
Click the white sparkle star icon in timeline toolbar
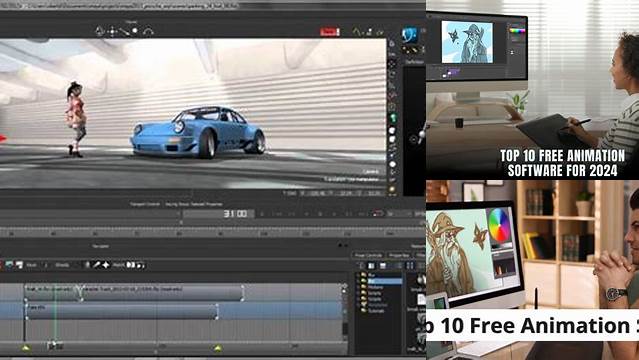[x=106, y=265]
